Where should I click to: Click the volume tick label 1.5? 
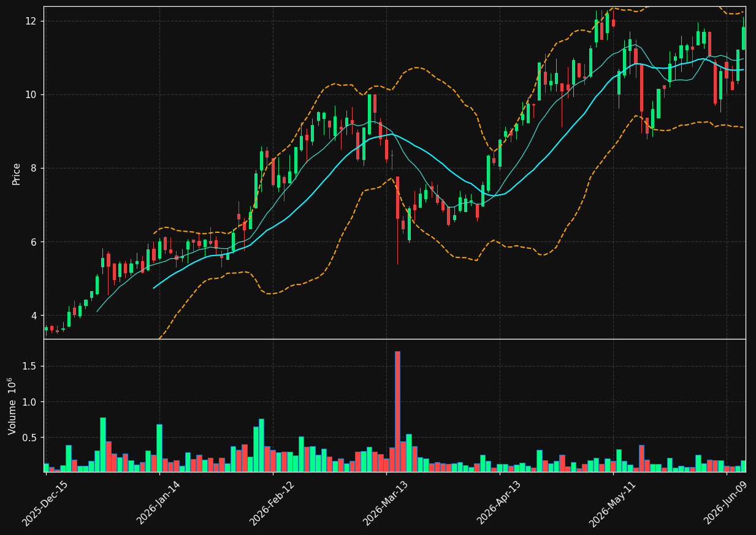[29, 366]
